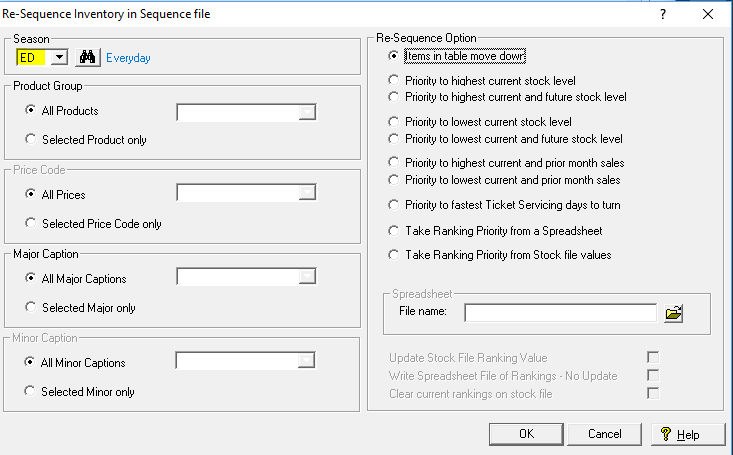The height and width of the screenshot is (455, 733).
Task: Click the Everyday season link text
Action: (128, 58)
